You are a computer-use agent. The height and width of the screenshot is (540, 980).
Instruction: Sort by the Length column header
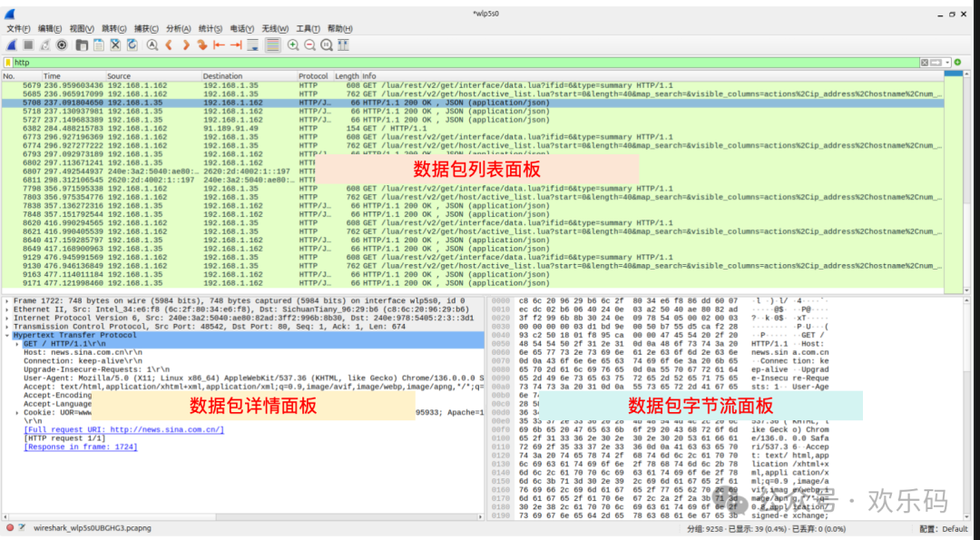point(347,76)
